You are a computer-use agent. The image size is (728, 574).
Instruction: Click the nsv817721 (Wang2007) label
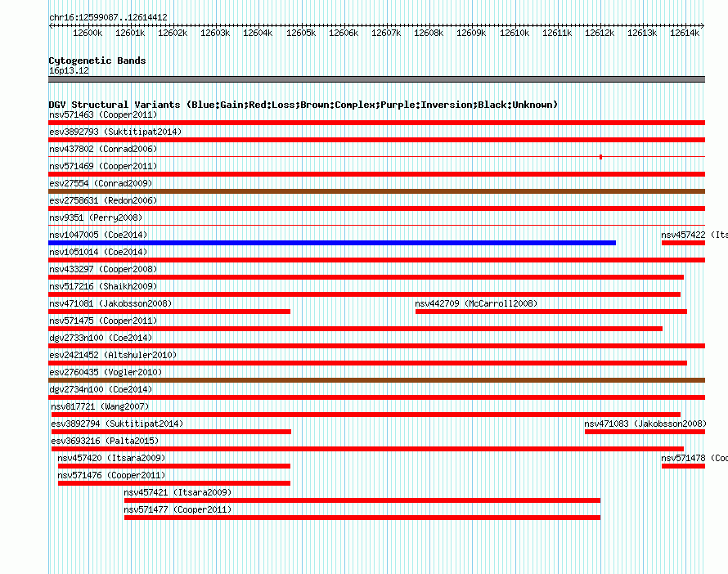(x=100, y=406)
